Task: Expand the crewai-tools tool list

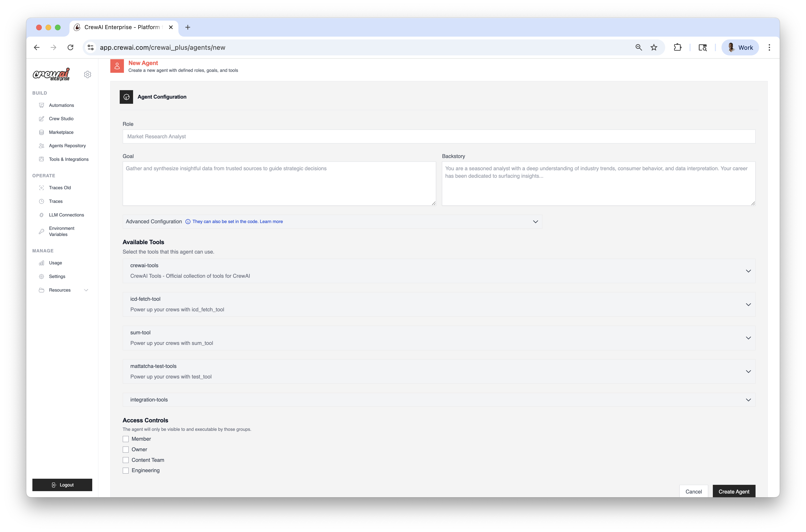Action: [x=748, y=271]
